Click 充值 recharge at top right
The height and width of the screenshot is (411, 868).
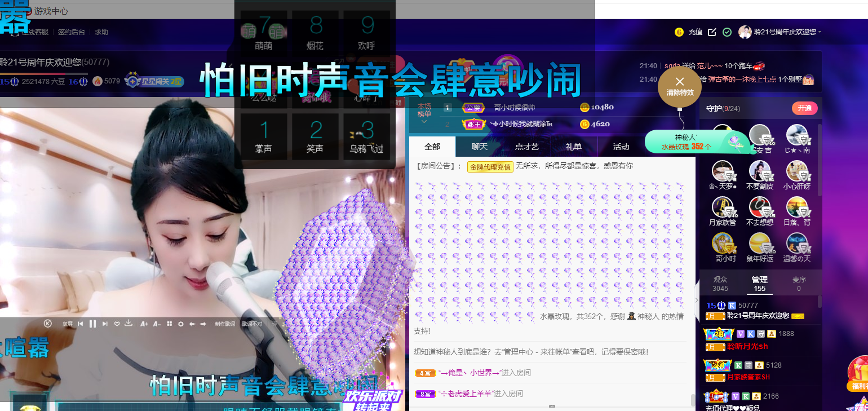[x=695, y=32]
